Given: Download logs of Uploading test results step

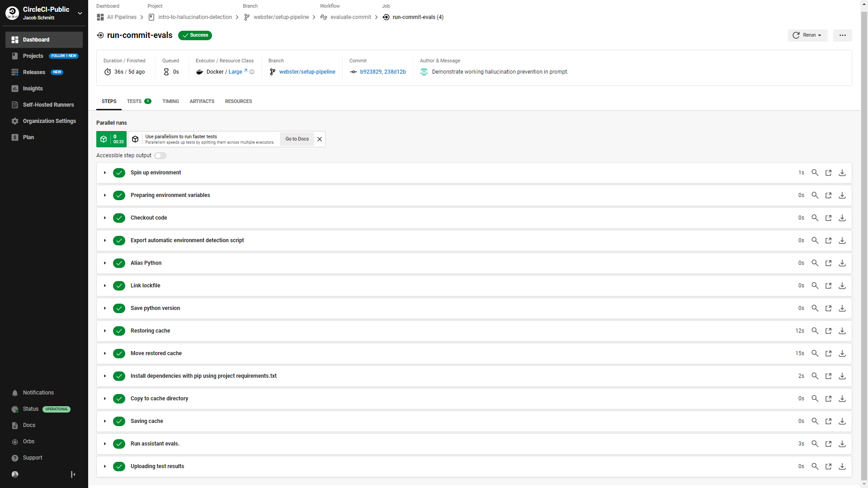Looking at the screenshot, I should point(842,466).
